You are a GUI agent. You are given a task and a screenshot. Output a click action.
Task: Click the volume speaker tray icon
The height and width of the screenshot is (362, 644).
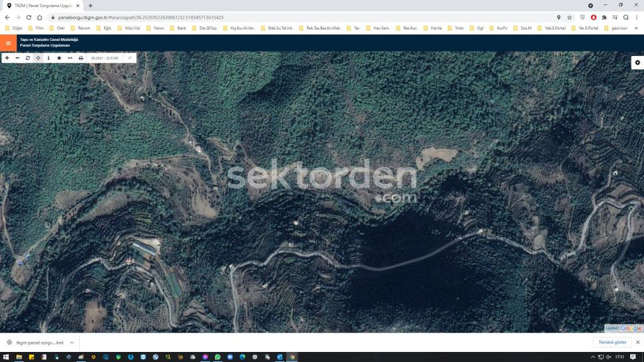coord(608,357)
